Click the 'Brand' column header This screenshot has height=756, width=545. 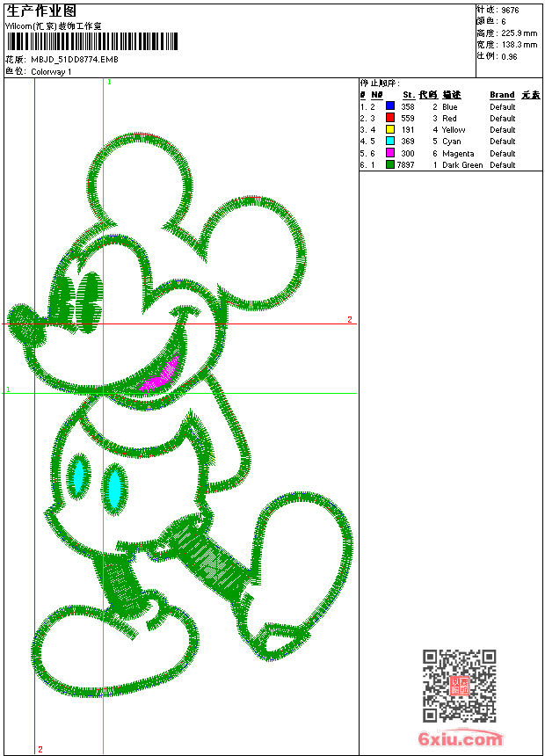(502, 95)
